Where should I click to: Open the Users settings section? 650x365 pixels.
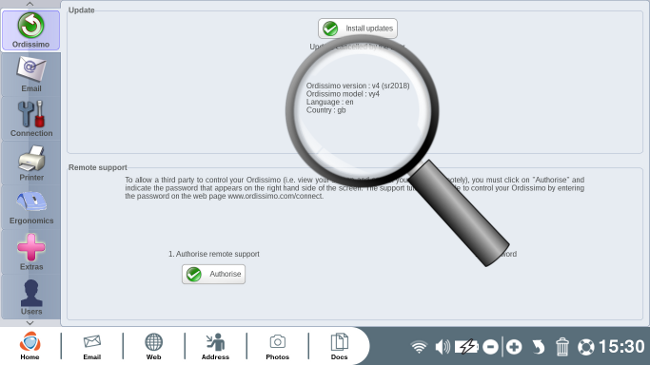31,297
